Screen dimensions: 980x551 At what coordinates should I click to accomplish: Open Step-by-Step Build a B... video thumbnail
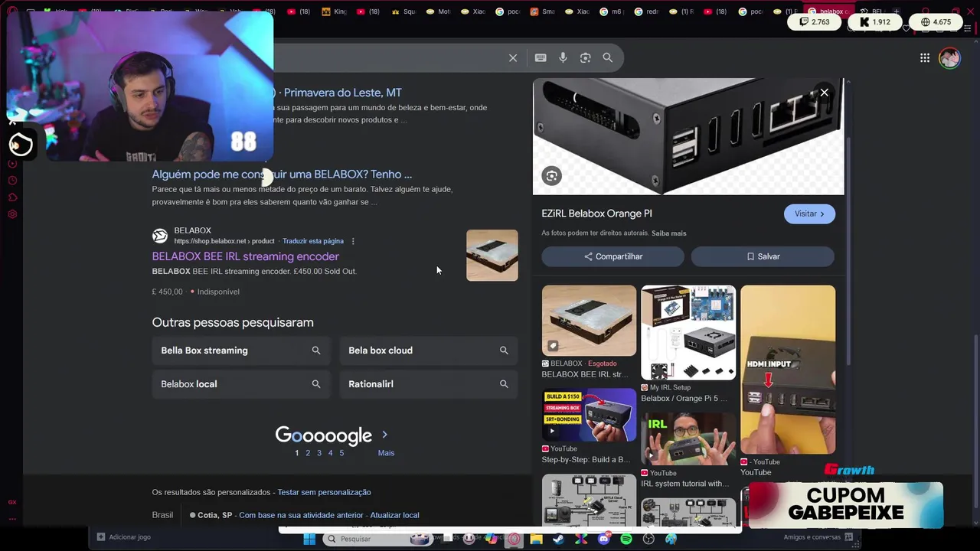(x=589, y=415)
